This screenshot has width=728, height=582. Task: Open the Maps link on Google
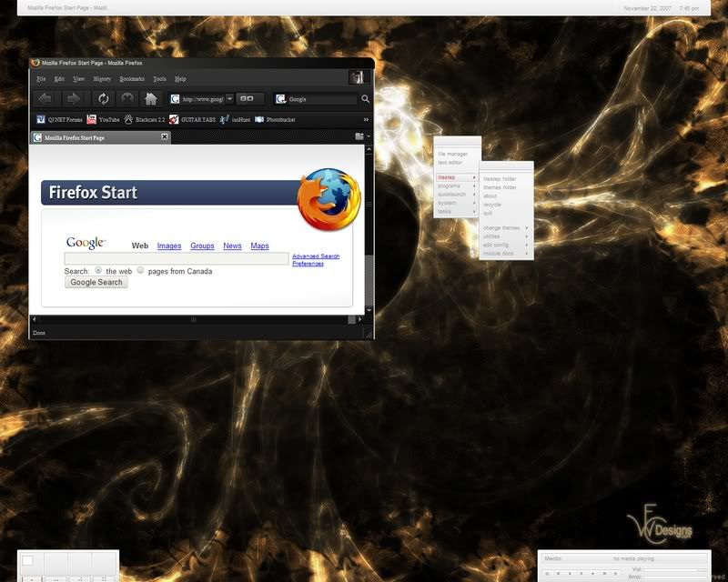[259, 246]
